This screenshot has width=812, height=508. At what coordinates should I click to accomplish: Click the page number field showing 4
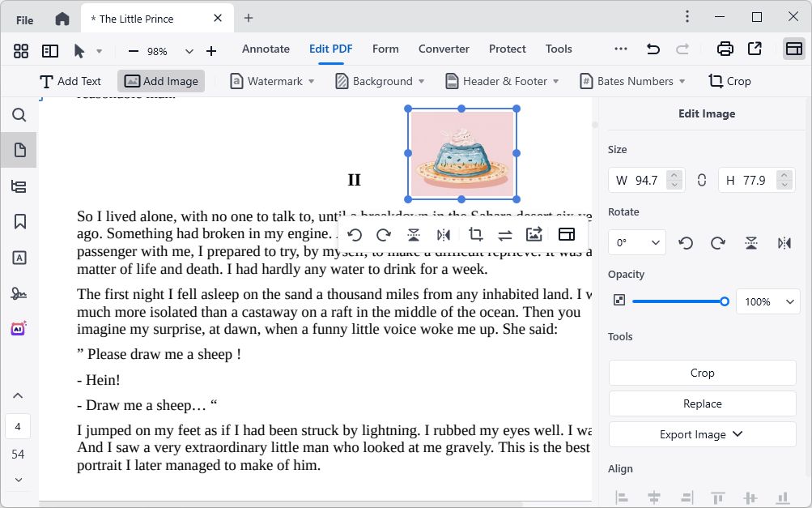click(18, 426)
